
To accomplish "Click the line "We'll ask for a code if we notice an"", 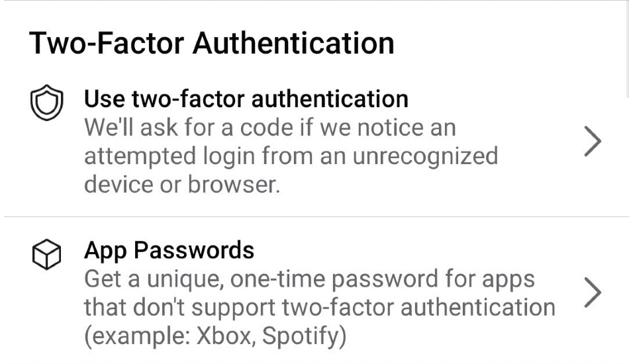I will (270, 128).
